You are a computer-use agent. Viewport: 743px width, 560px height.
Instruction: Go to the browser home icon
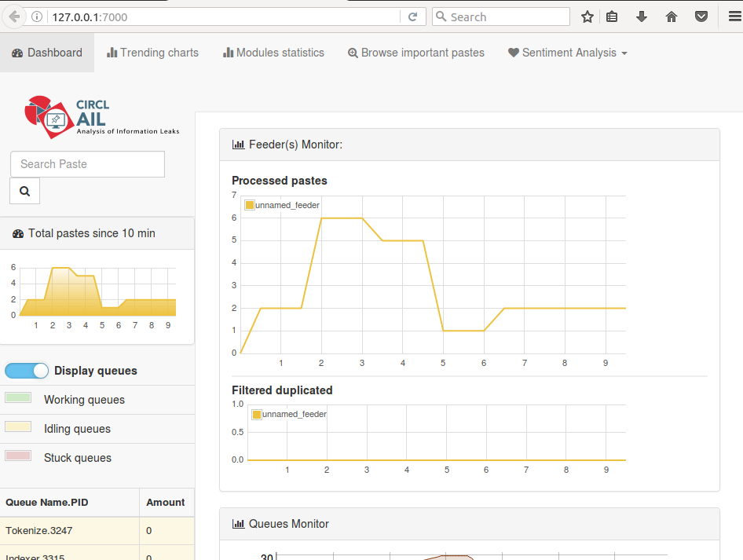tap(672, 16)
